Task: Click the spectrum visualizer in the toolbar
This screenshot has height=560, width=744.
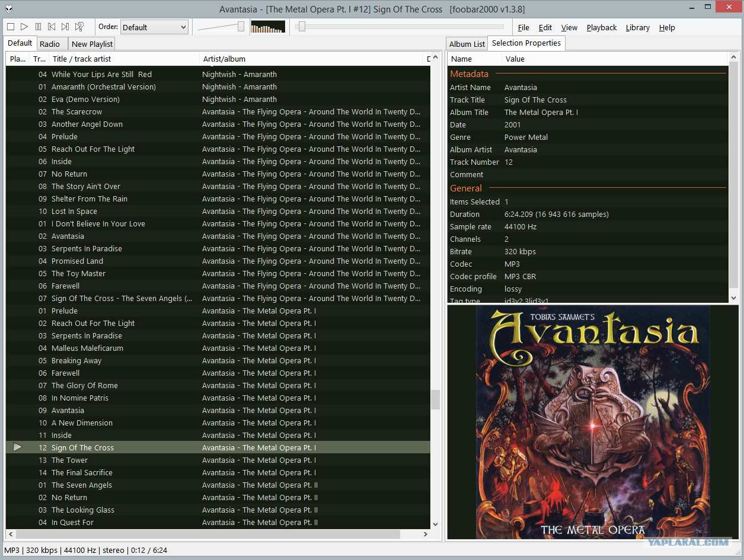Action: [x=268, y=27]
